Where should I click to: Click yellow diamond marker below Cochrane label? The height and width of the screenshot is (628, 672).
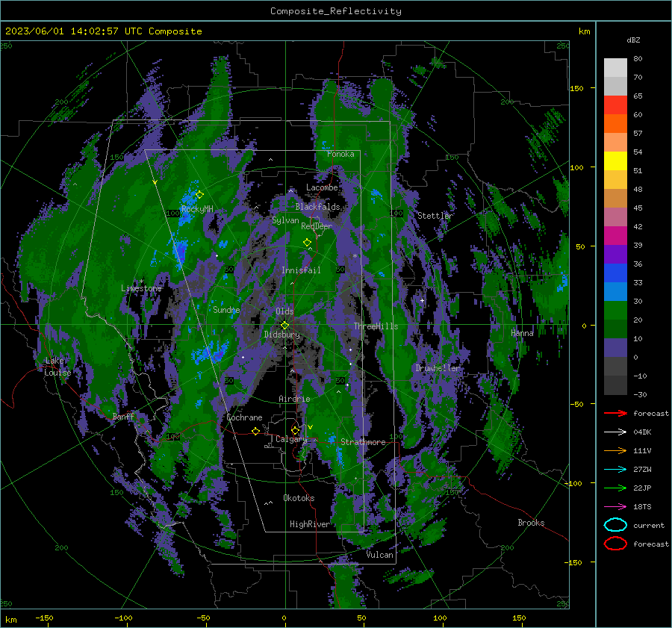(x=255, y=431)
